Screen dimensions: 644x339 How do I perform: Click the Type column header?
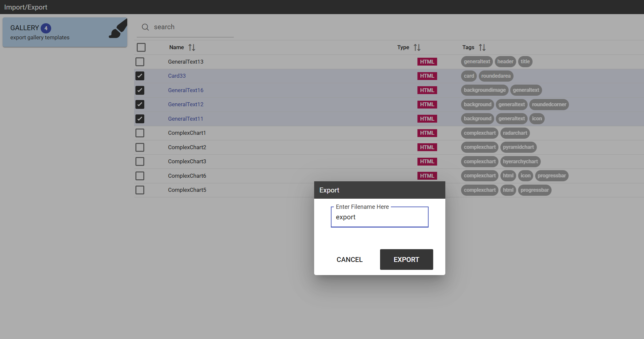pos(403,48)
